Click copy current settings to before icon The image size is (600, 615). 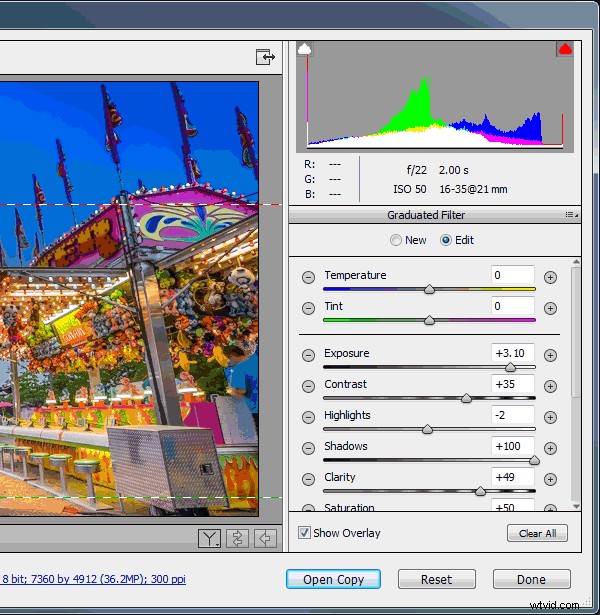point(265,539)
